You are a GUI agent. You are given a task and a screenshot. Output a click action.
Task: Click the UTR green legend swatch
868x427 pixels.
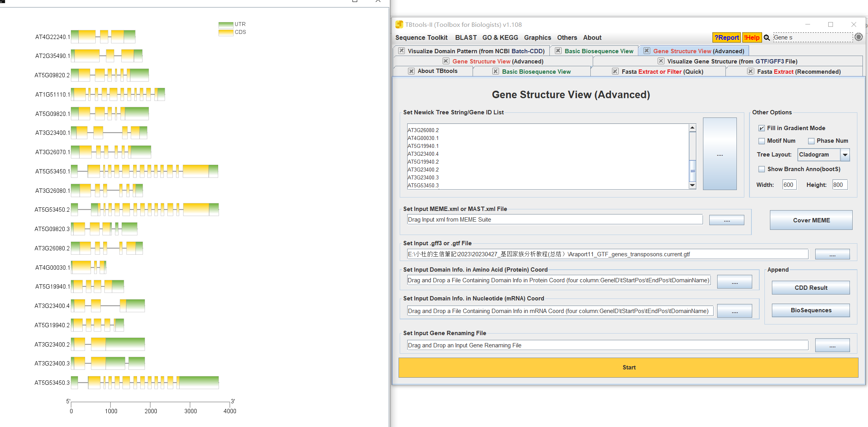tap(226, 24)
